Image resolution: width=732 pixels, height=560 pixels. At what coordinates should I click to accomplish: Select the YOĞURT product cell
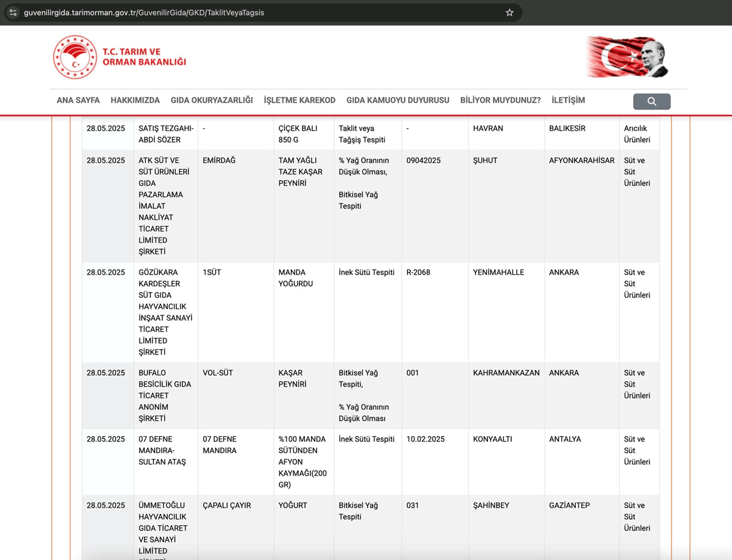point(304,528)
